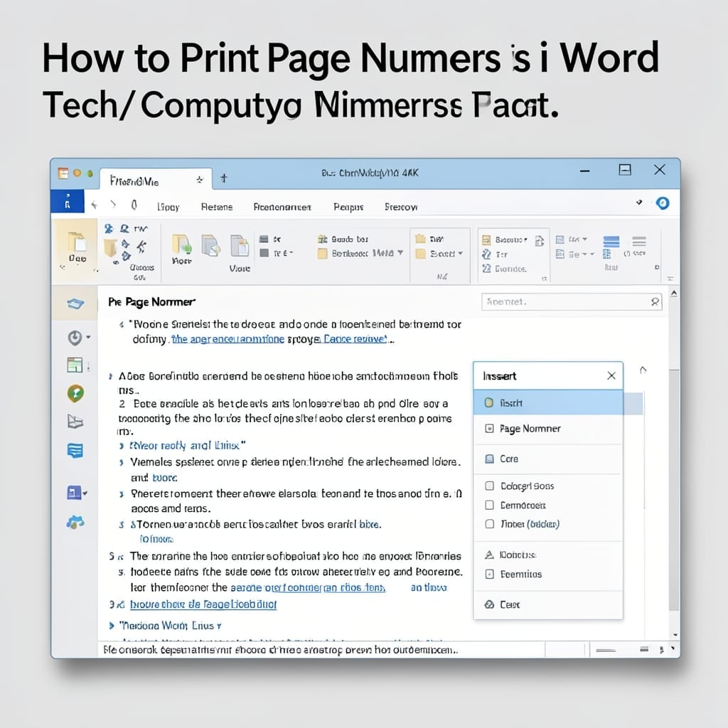The image size is (728, 728).
Task: Click the 'Flore' folder icon in ribbon
Action: 181,249
